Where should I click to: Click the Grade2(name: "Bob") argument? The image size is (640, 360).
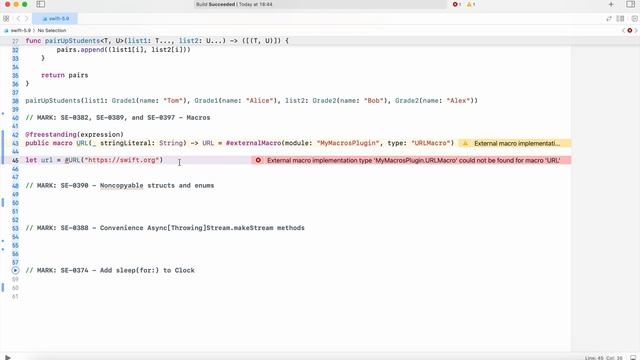point(348,100)
